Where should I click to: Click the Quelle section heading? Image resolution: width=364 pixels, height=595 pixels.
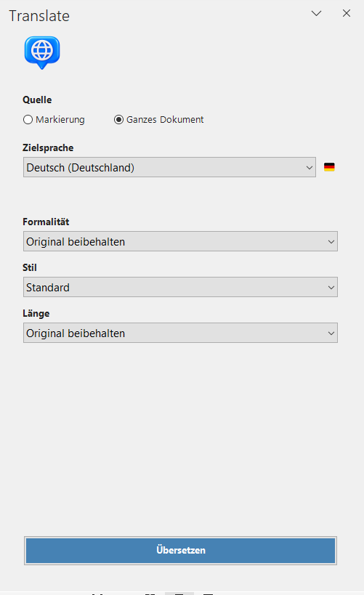(37, 100)
